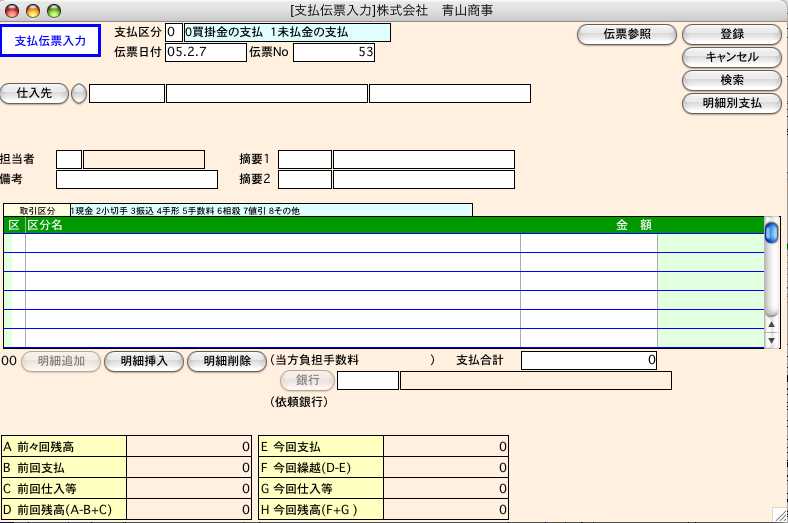Click the small round button beside 仕入先
This screenshot has width=788, height=523.
[x=79, y=93]
